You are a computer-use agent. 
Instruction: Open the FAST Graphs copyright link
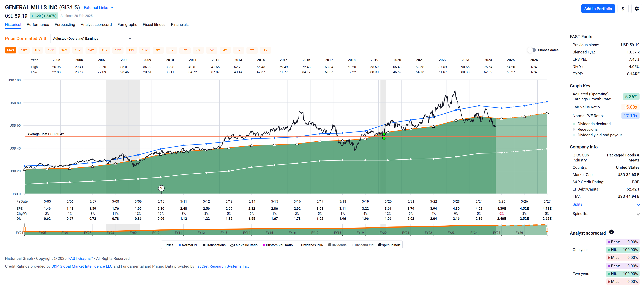(x=80, y=259)
